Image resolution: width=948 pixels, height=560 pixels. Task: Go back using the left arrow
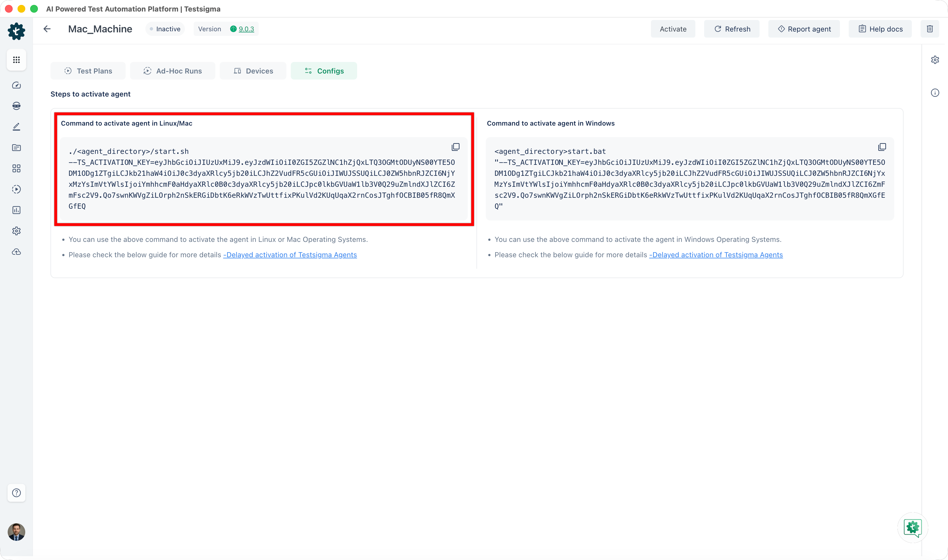tap(47, 29)
